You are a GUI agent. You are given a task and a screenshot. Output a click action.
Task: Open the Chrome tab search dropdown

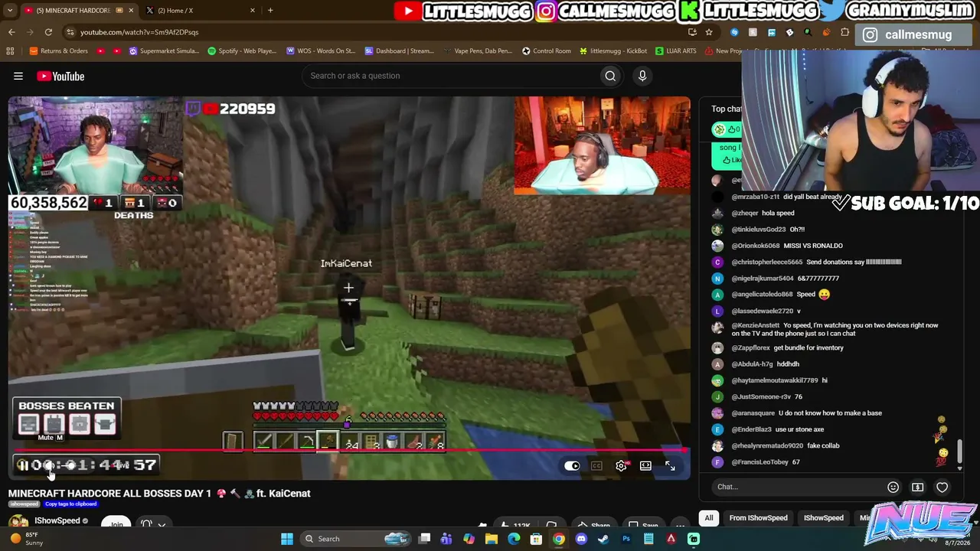click(8, 10)
